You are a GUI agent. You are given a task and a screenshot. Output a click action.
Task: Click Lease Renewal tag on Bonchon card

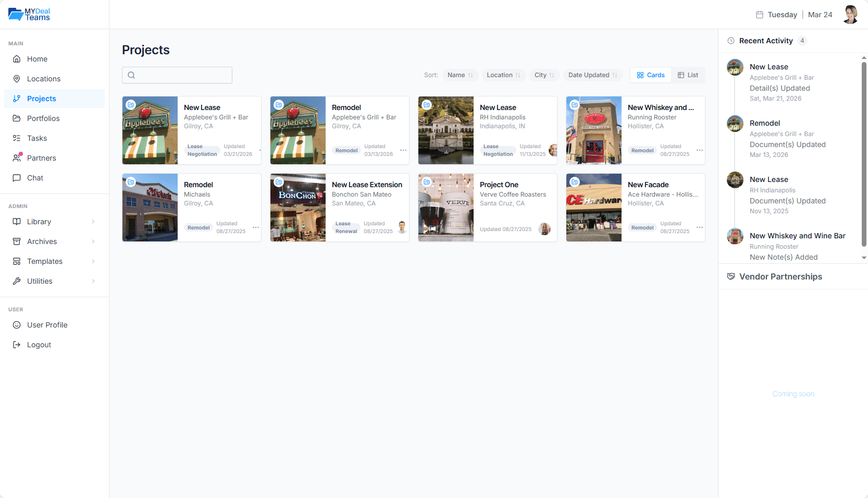pyautogui.click(x=346, y=227)
